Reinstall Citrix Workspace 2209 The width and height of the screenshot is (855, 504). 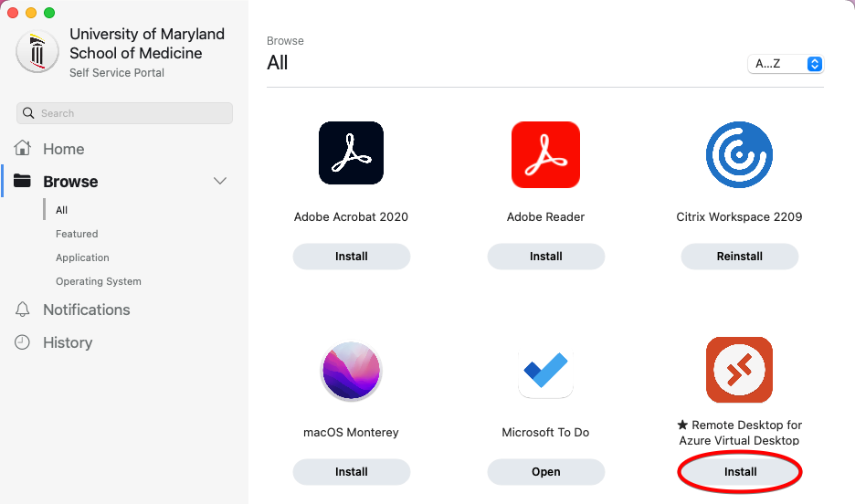pos(739,257)
